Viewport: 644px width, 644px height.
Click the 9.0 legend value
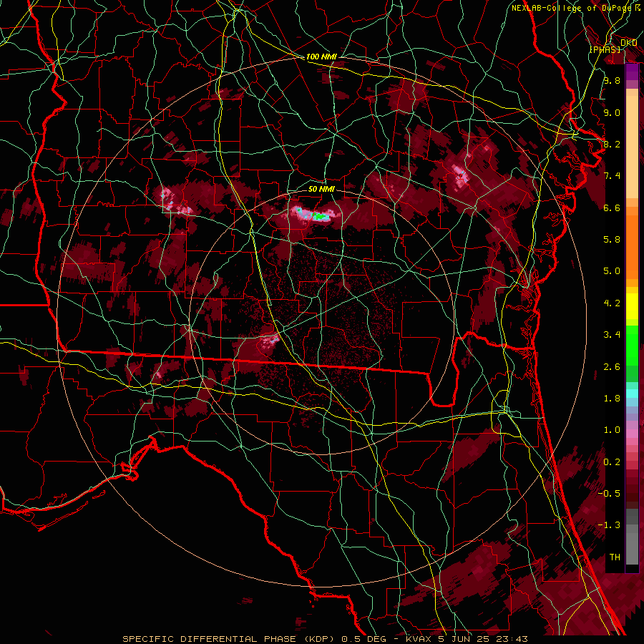pos(612,112)
